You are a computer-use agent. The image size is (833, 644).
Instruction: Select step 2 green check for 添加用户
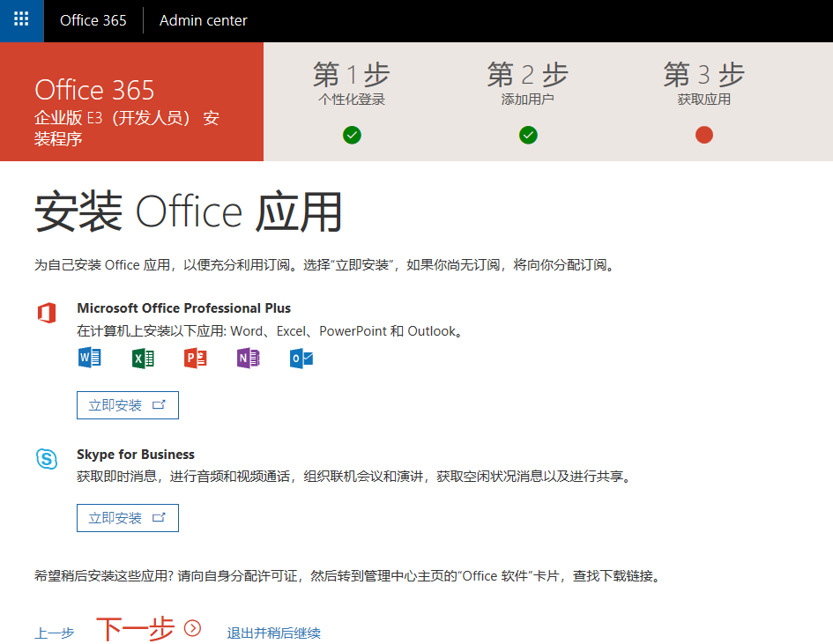pyautogui.click(x=528, y=135)
